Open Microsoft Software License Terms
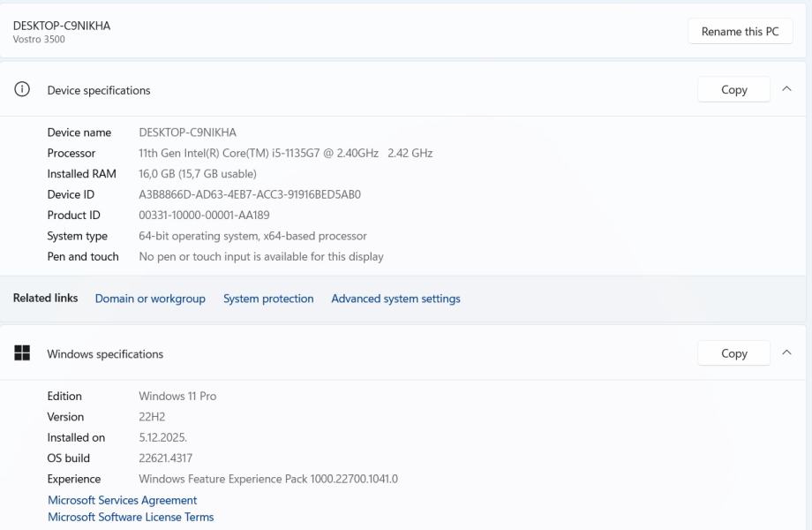 click(x=131, y=517)
